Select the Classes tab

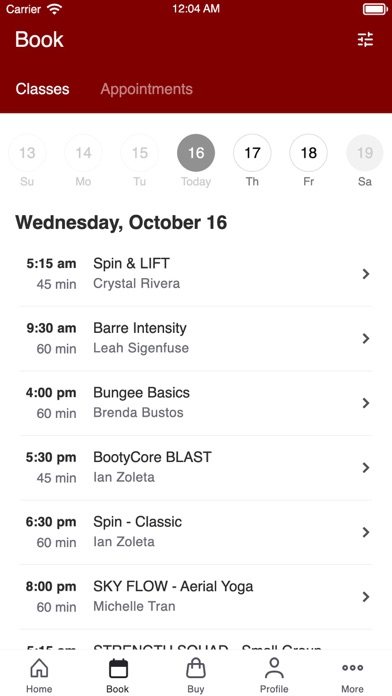(x=43, y=89)
